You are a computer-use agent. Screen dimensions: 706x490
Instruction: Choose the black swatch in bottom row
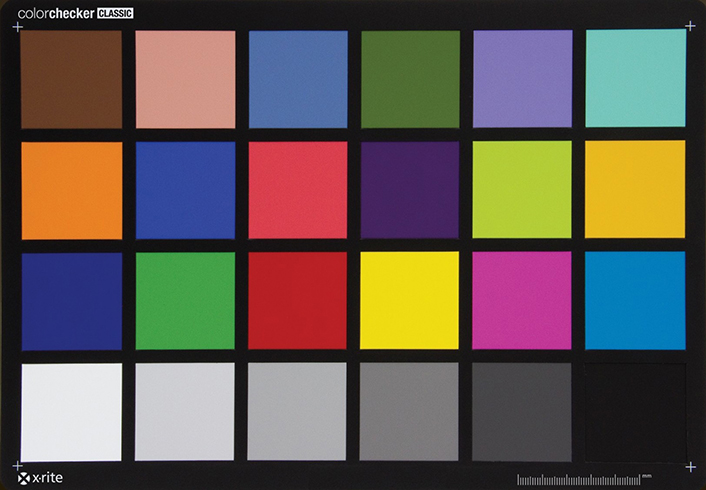coord(635,411)
